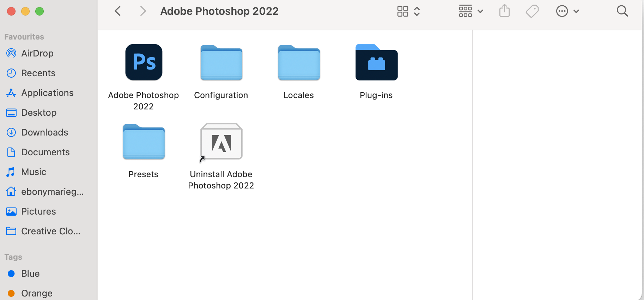
Task: Click the "Uninstall Adobe Photoshop 2022" name label
Action: tap(221, 180)
